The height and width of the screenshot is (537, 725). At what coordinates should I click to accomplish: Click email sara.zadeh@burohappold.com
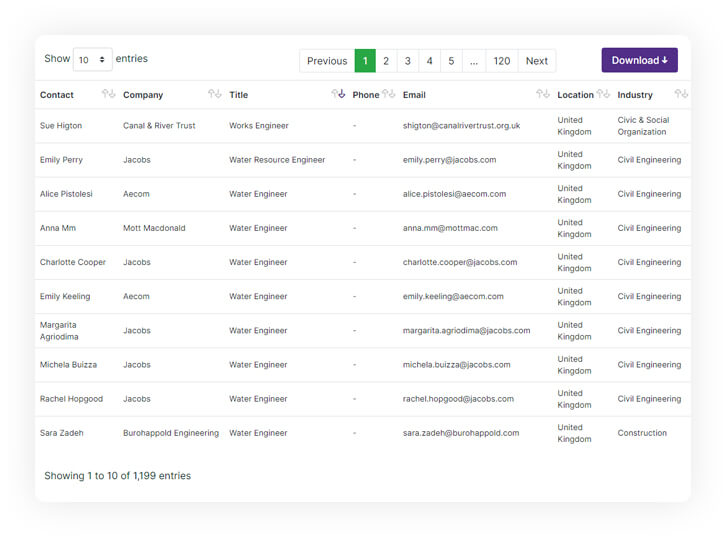coord(461,433)
